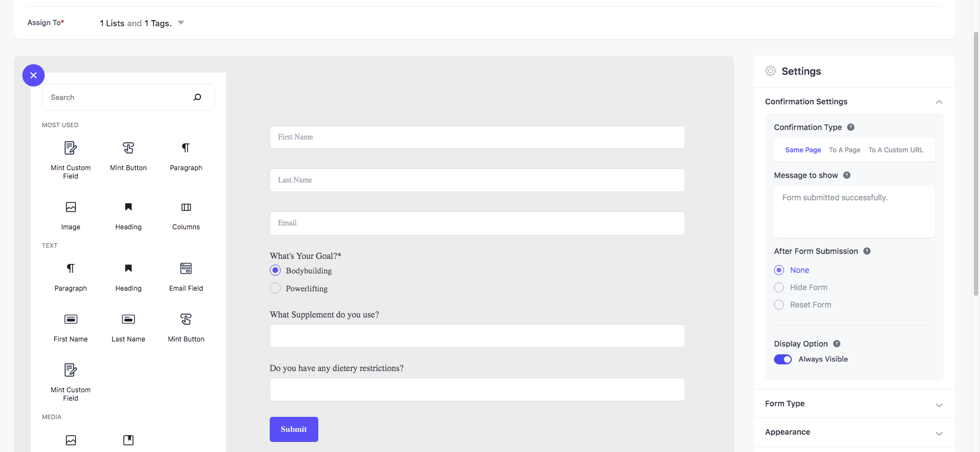The height and width of the screenshot is (452, 980).
Task: Edit the confirmation message textarea
Action: pyautogui.click(x=854, y=212)
